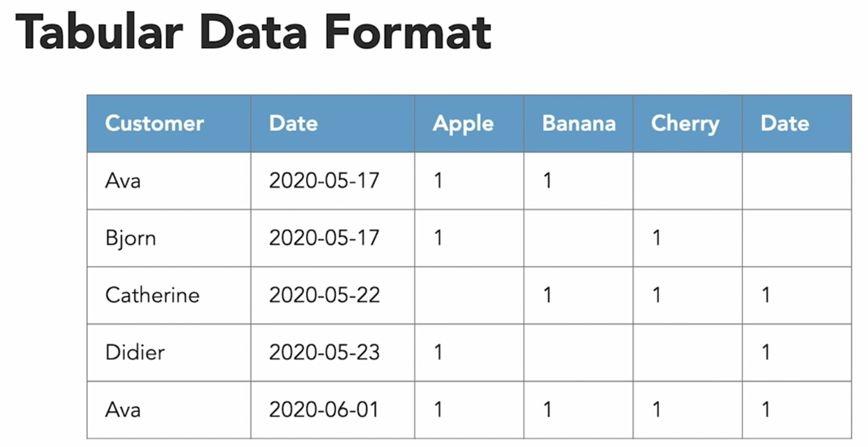The image size is (868, 447).
Task: Select the Apple column header
Action: [463, 124]
